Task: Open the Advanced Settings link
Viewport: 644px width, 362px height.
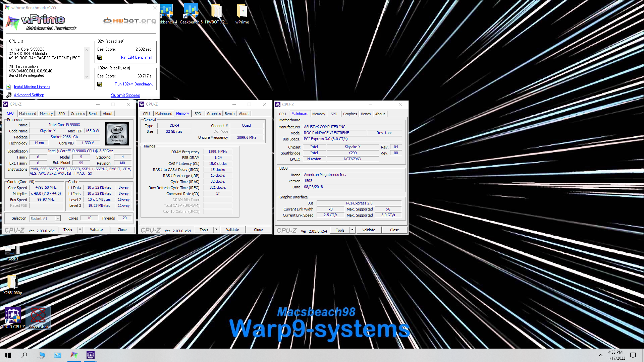Action: (x=29, y=95)
